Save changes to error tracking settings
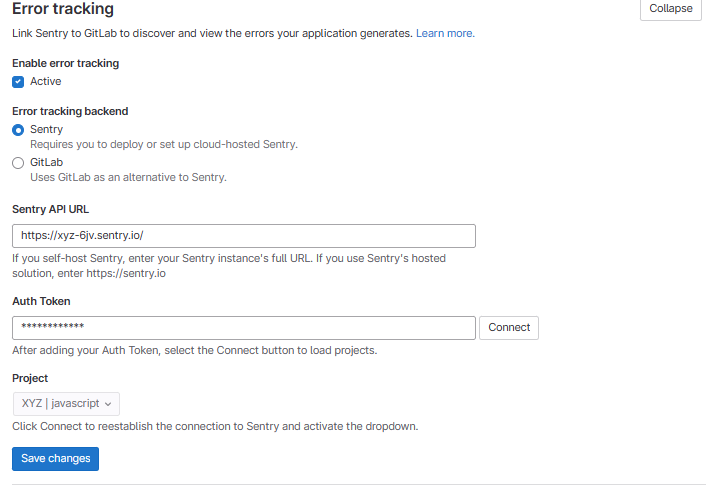The width and height of the screenshot is (713, 486). point(55,458)
